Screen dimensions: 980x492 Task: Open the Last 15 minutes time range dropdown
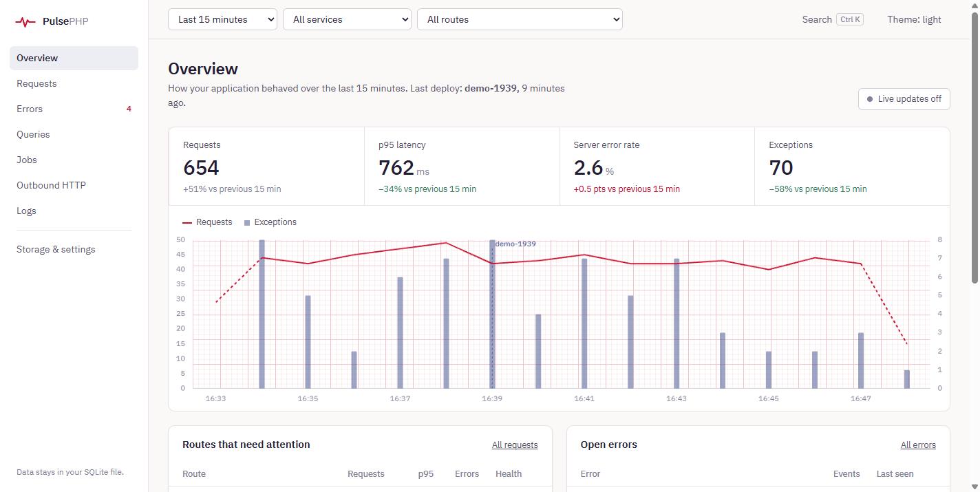(222, 19)
